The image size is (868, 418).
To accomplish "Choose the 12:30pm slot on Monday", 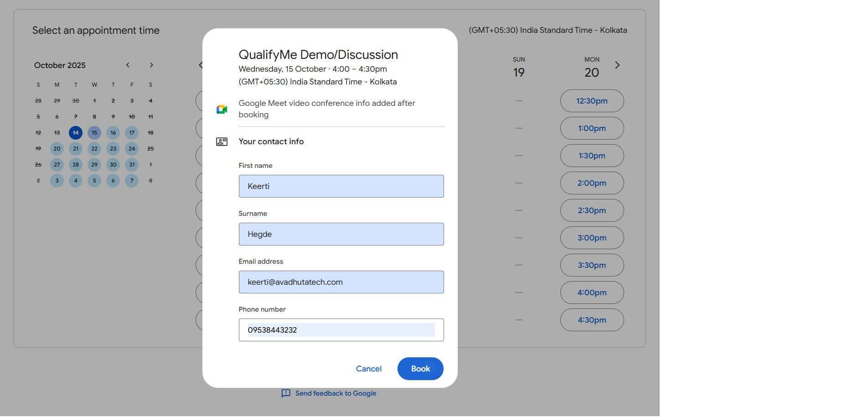I will tap(592, 101).
